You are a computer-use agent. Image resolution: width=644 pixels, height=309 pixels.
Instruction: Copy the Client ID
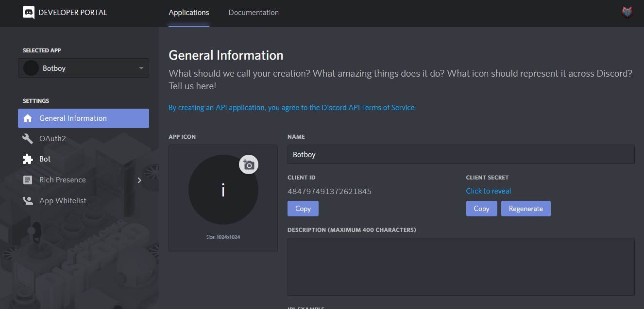click(303, 209)
